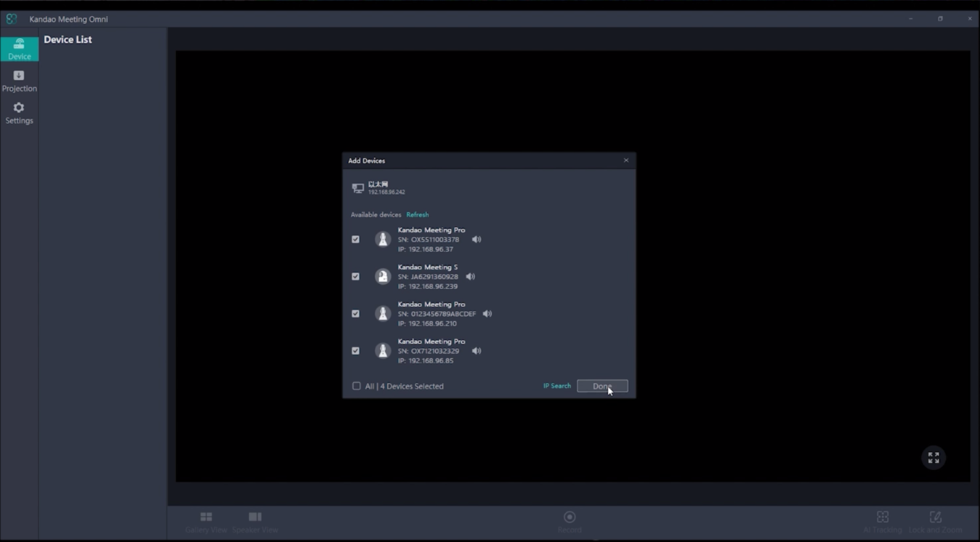Uncheck the device with IP 192.168.96.37
The image size is (980, 542).
[355, 239]
